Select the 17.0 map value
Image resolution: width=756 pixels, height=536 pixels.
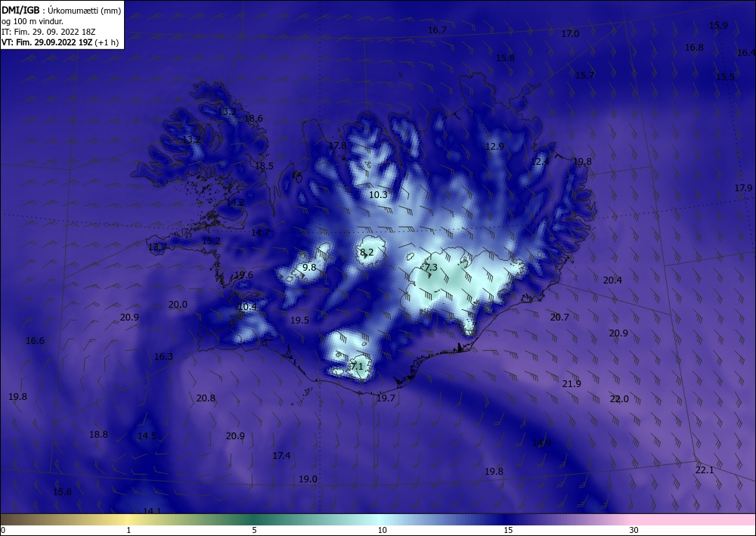[x=570, y=34]
